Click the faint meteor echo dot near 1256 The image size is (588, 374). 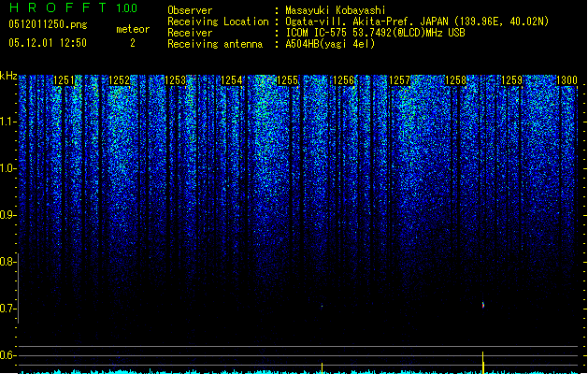322,306
